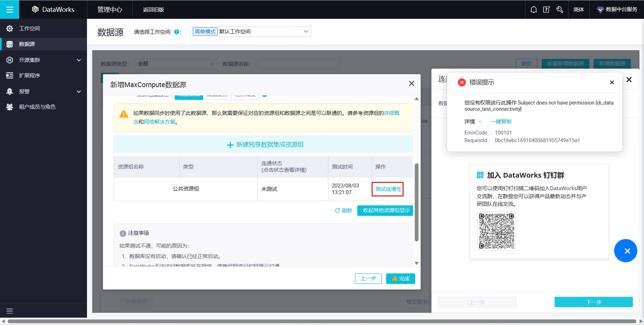Screen dimensions: 644x325
Task: Click 完成 in the MaxCompute dialog
Action: [x=400, y=279]
